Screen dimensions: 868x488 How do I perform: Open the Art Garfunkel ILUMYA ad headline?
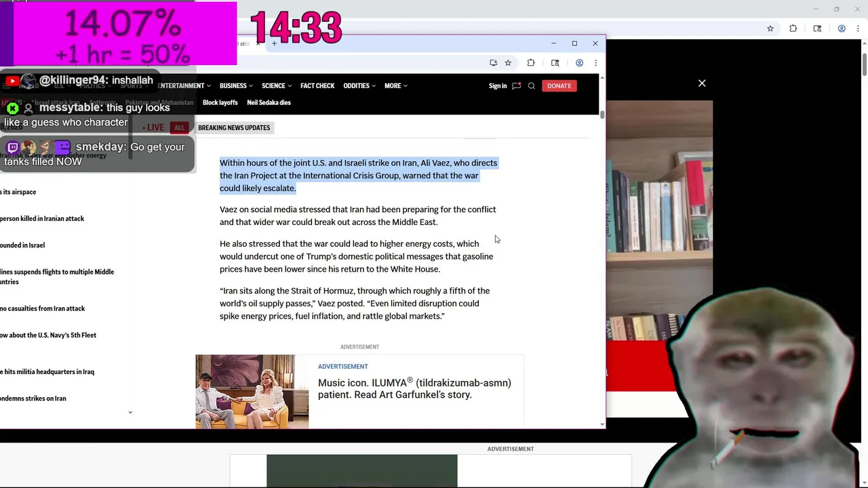[x=414, y=388]
